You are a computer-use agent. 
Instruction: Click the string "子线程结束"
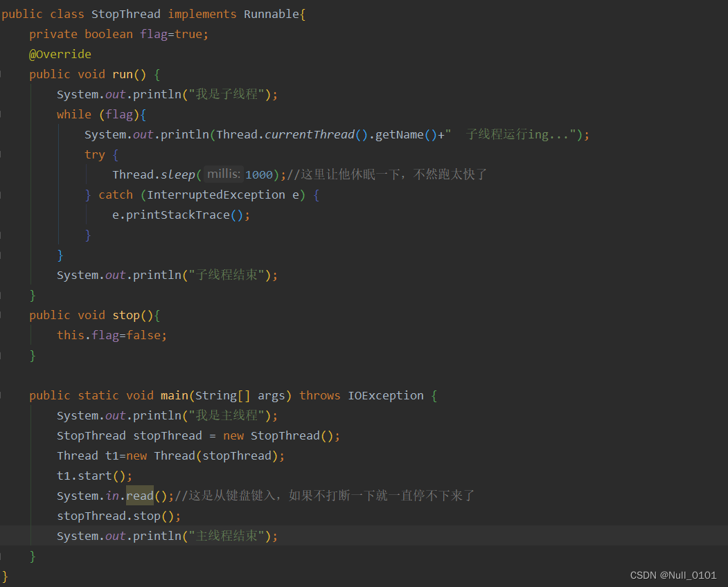click(227, 276)
